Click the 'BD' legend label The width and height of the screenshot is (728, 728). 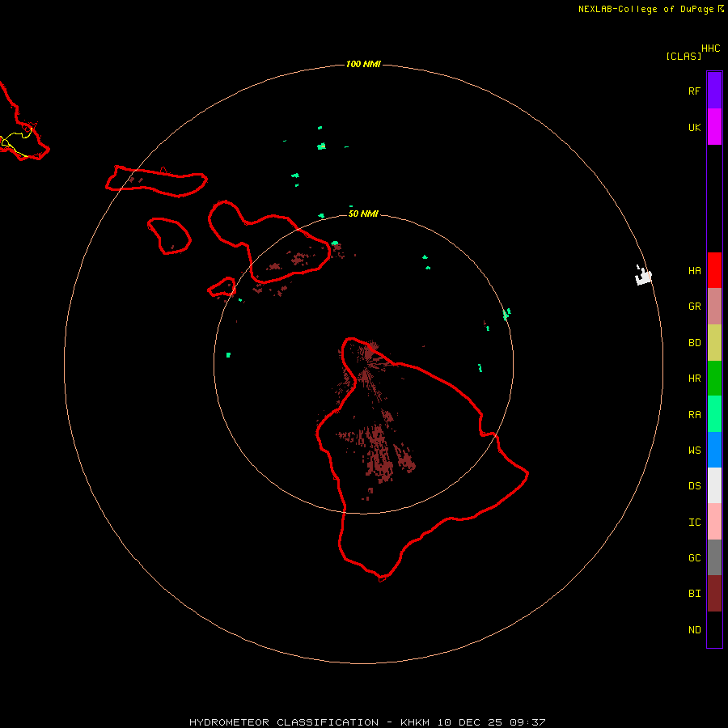[x=694, y=343]
